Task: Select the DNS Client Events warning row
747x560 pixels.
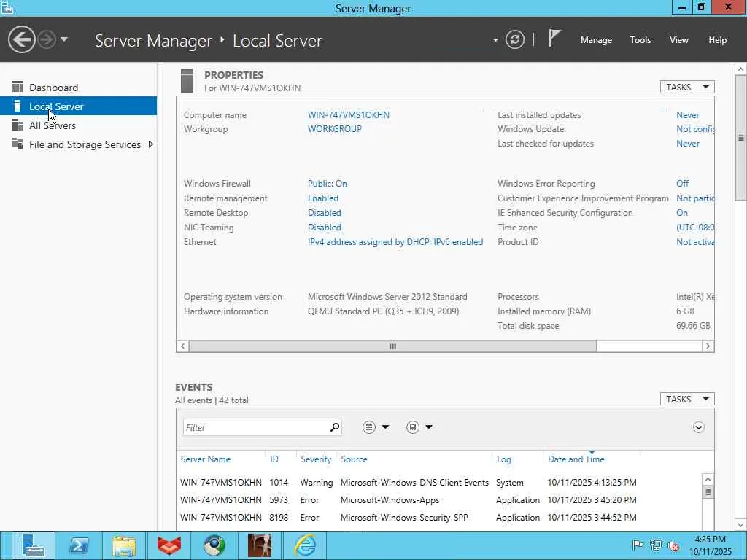Action: pos(438,483)
